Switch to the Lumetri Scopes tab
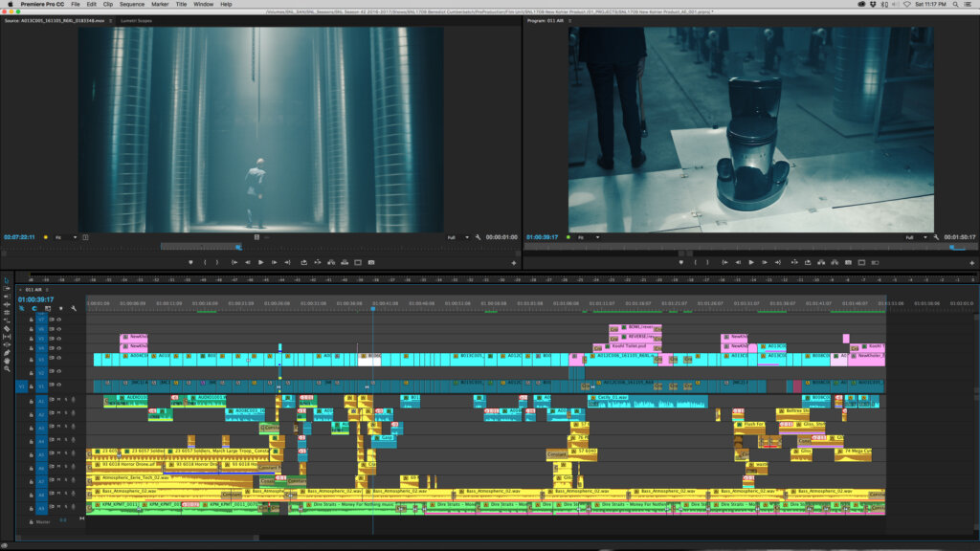 [136, 21]
